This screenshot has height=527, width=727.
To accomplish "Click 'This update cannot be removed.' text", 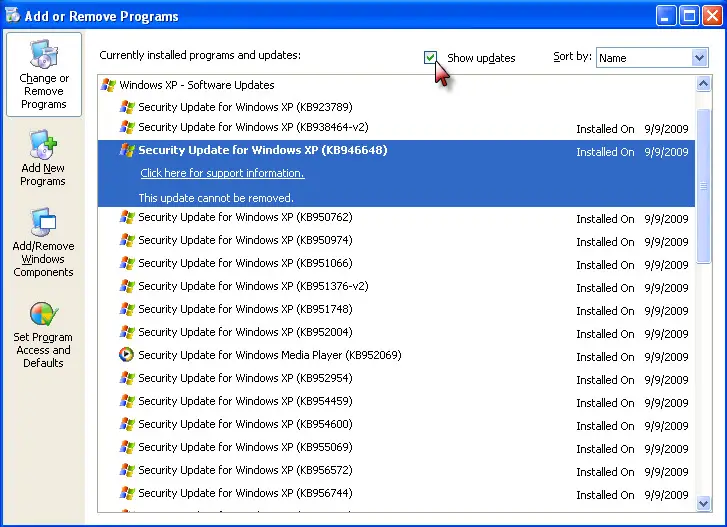I will [x=216, y=198].
